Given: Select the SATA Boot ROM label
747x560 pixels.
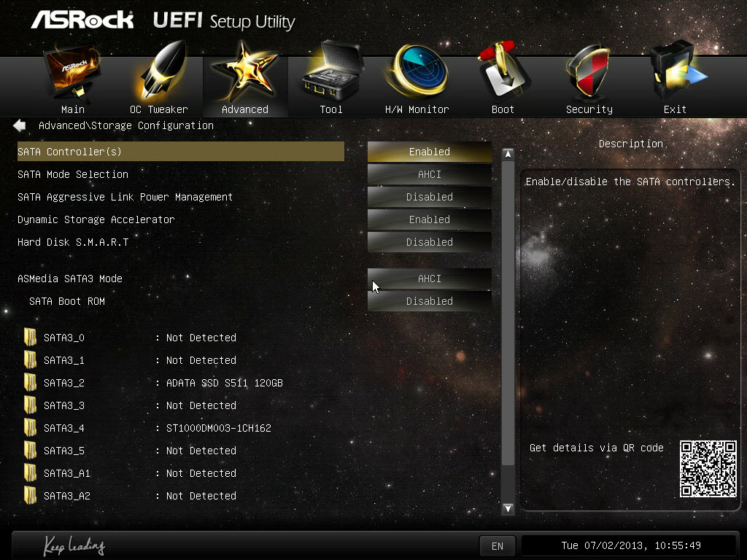Looking at the screenshot, I should [x=67, y=301].
